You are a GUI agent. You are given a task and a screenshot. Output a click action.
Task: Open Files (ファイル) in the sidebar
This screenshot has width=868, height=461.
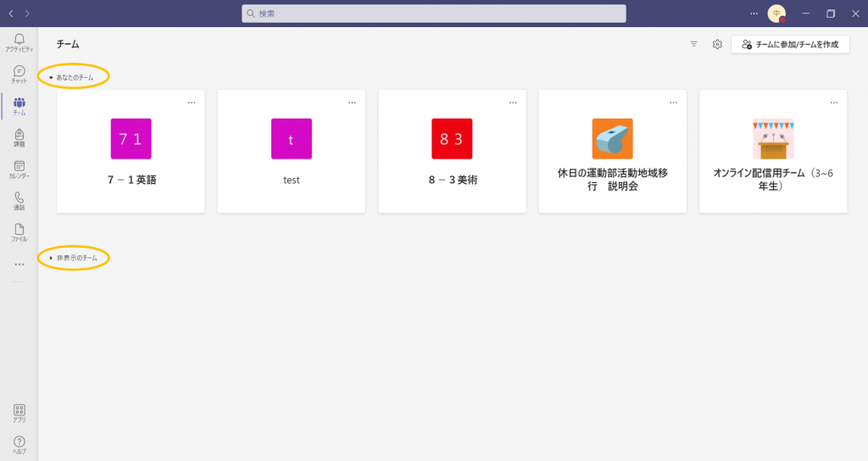coord(19,232)
